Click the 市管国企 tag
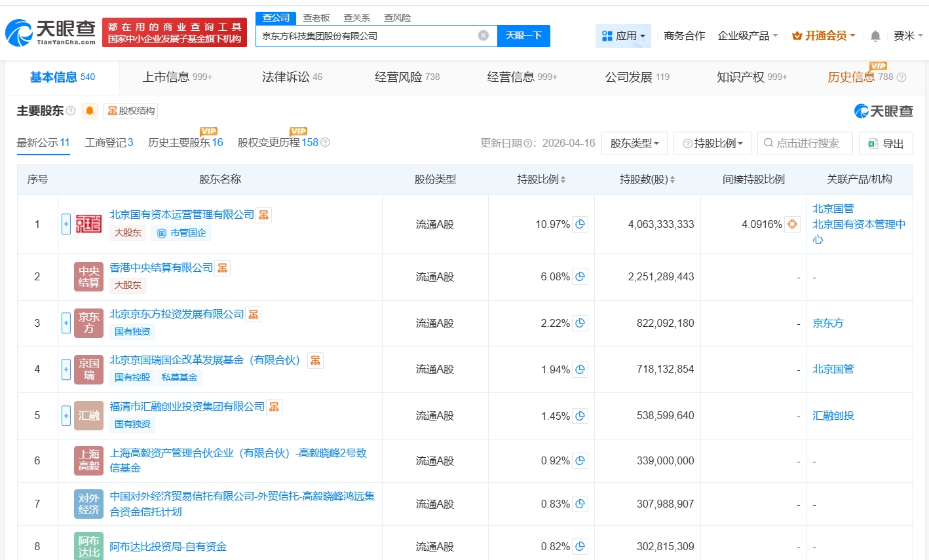 click(x=181, y=233)
